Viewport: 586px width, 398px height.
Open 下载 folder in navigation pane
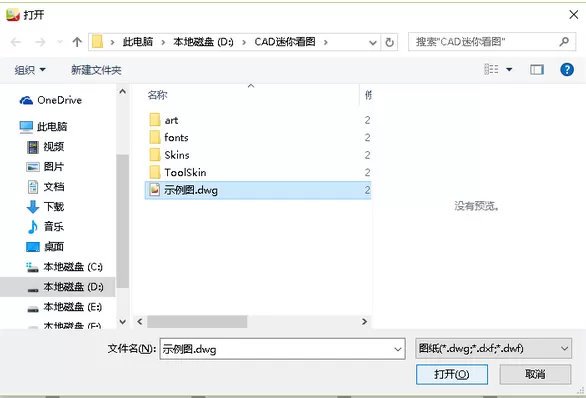tap(45, 207)
